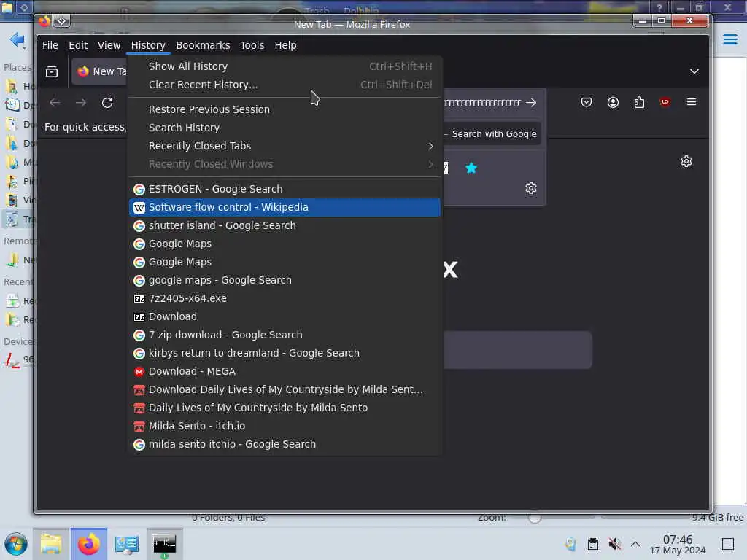
Task: Open the Help menu
Action: point(285,45)
